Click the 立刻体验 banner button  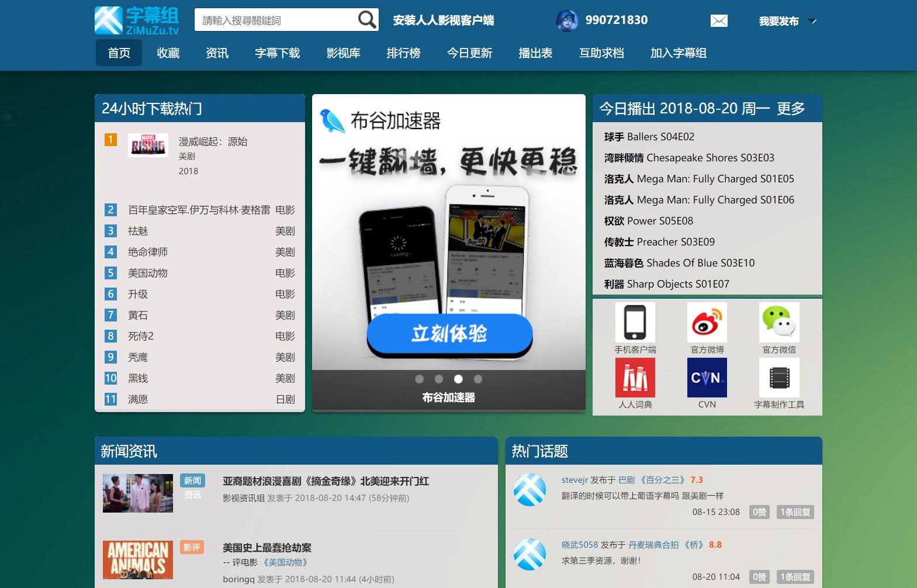pyautogui.click(x=449, y=334)
